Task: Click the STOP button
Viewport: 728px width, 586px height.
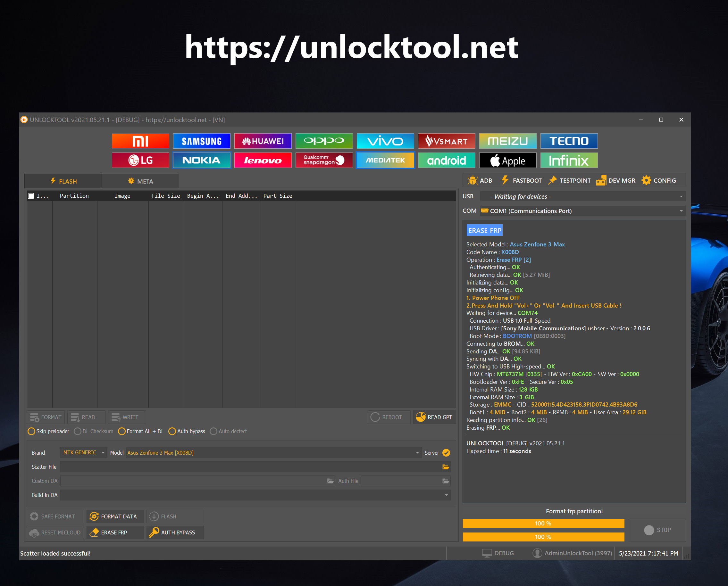Action: tap(657, 530)
